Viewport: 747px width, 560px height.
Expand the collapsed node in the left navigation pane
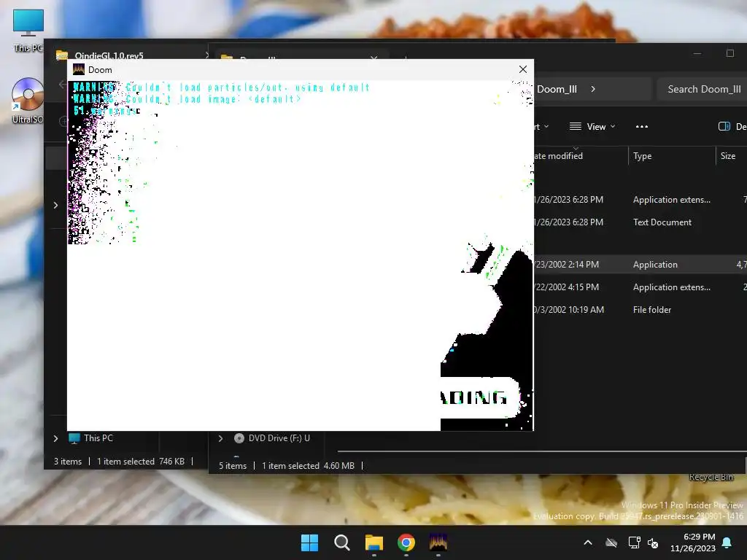pos(55,205)
